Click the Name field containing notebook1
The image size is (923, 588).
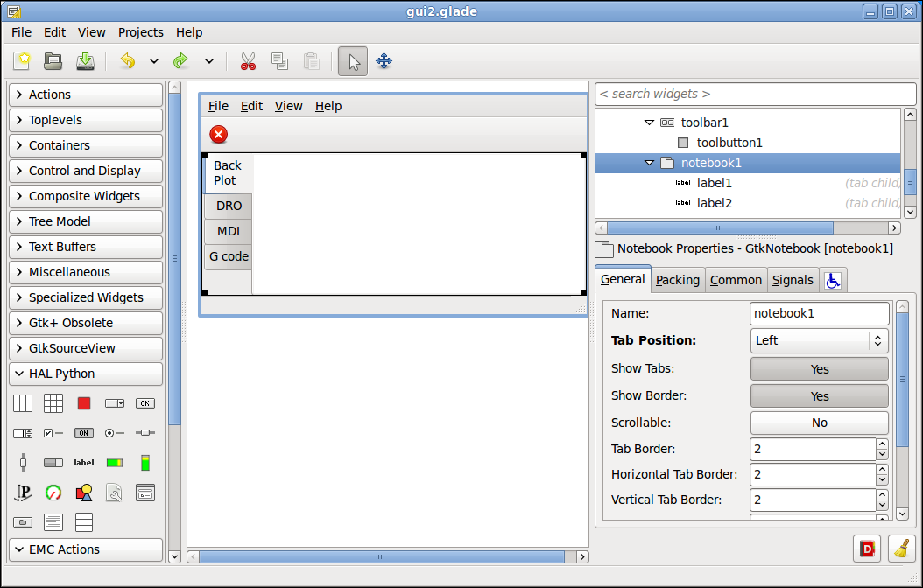coord(820,313)
